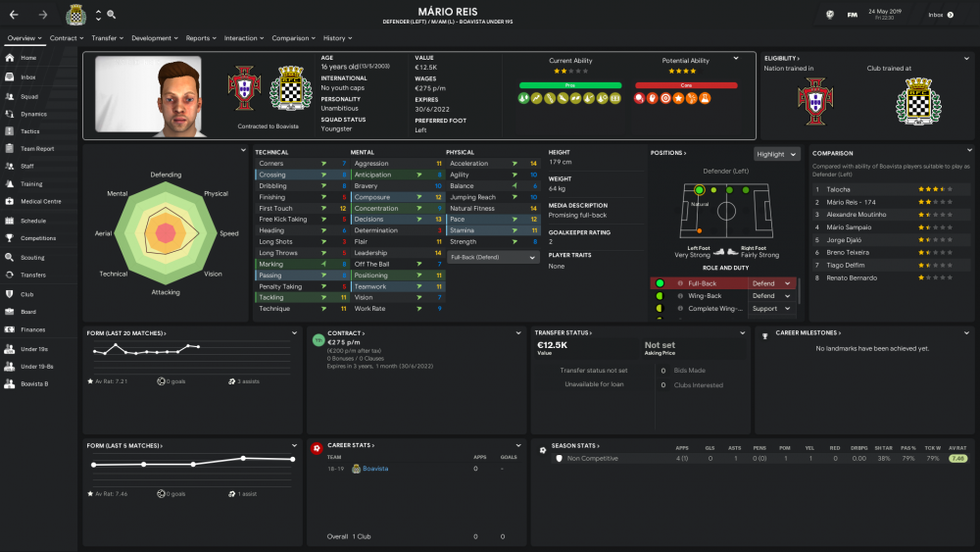The image size is (980, 552).
Task: Open the Highlight dropdown
Action: 776,154
